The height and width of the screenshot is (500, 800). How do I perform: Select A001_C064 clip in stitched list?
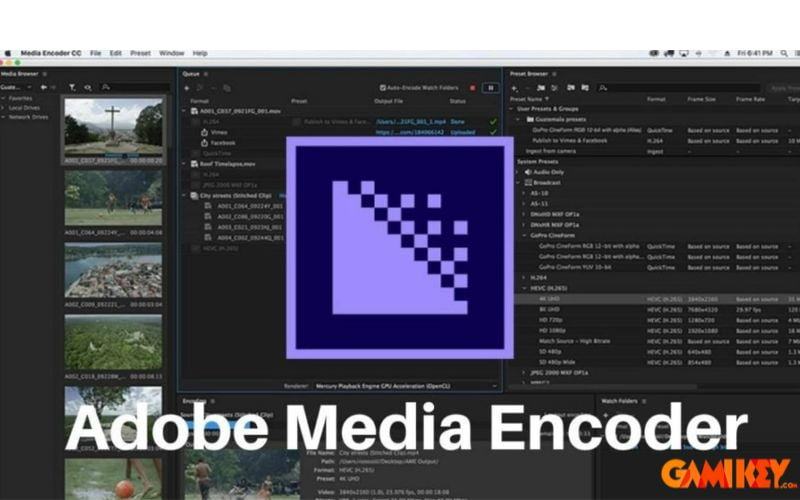coord(250,206)
